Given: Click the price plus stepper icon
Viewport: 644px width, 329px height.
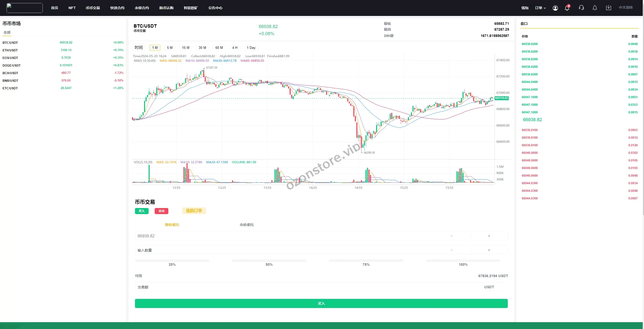Looking at the screenshot, I should click(x=489, y=236).
